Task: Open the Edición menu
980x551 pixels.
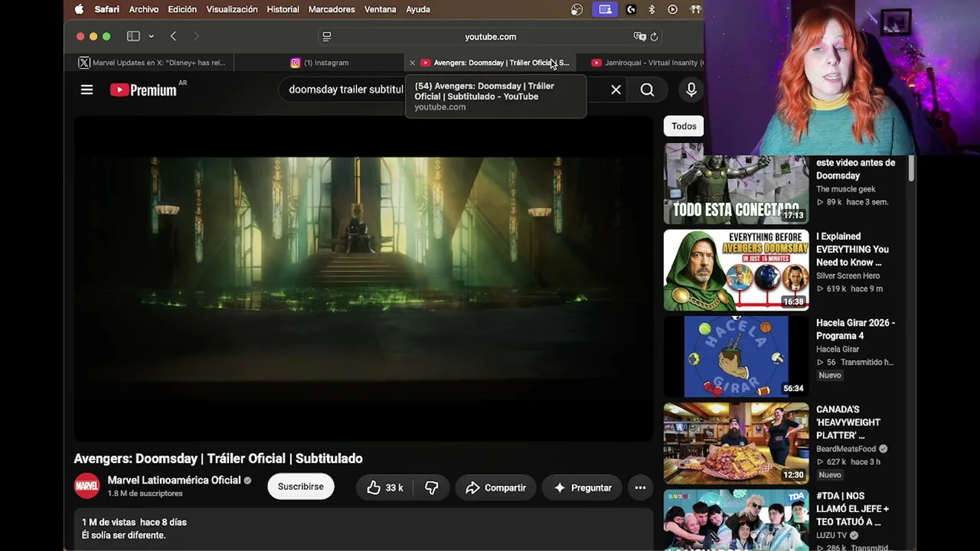Action: pyautogui.click(x=182, y=9)
